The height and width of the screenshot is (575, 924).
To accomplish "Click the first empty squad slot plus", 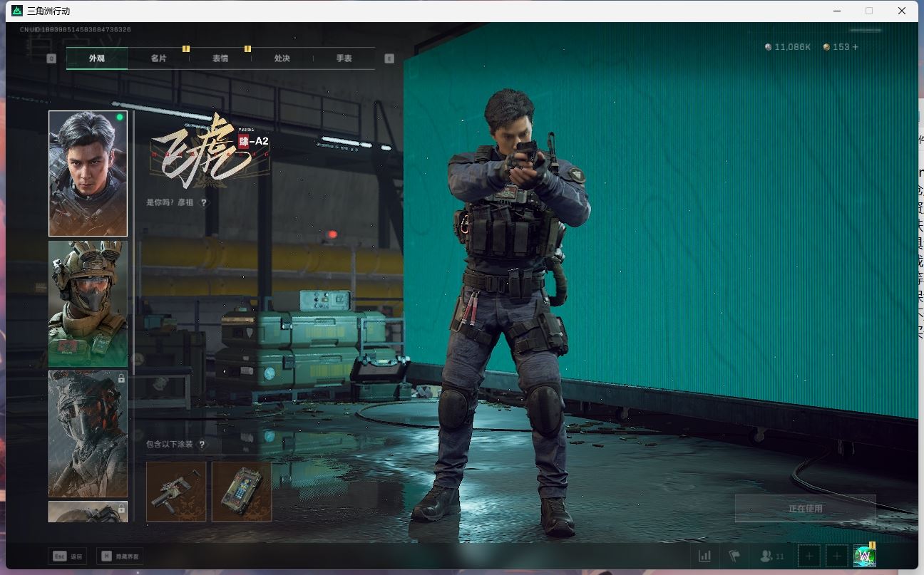I will tap(809, 556).
